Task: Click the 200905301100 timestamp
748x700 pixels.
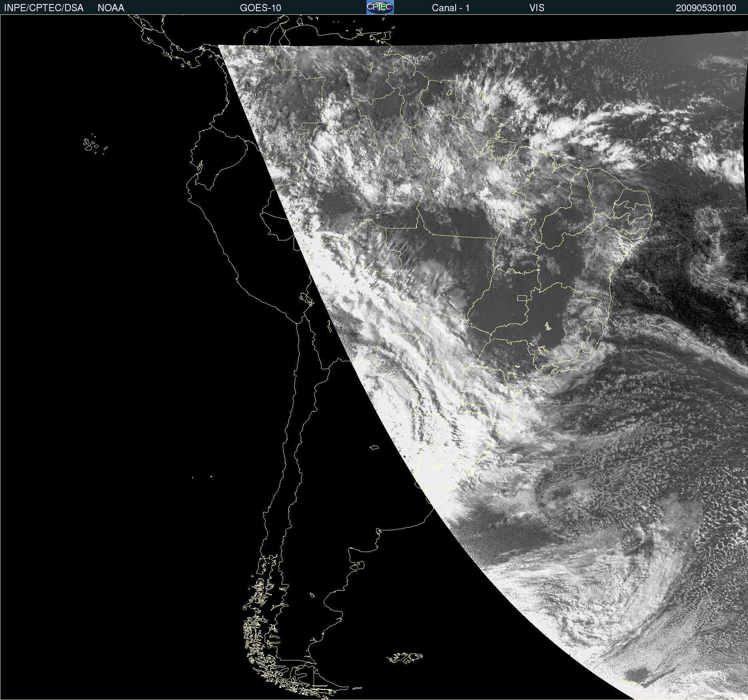Action: point(706,8)
